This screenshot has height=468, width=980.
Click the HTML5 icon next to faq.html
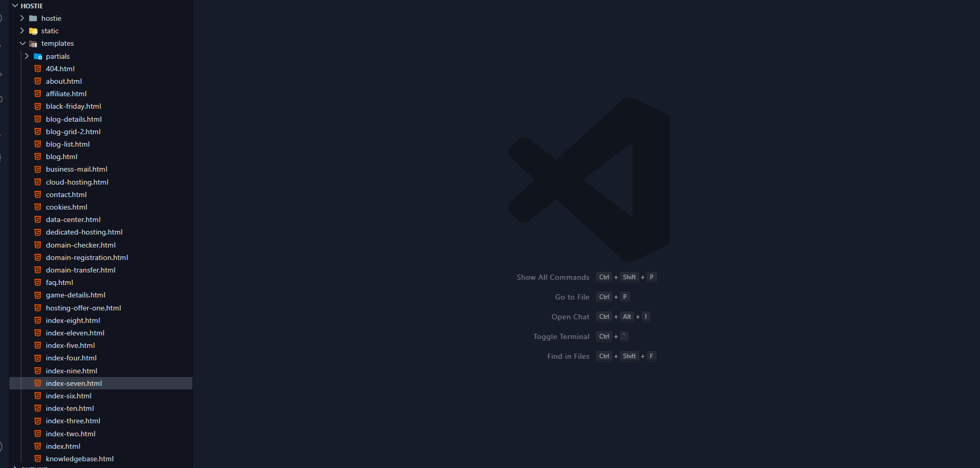(38, 282)
